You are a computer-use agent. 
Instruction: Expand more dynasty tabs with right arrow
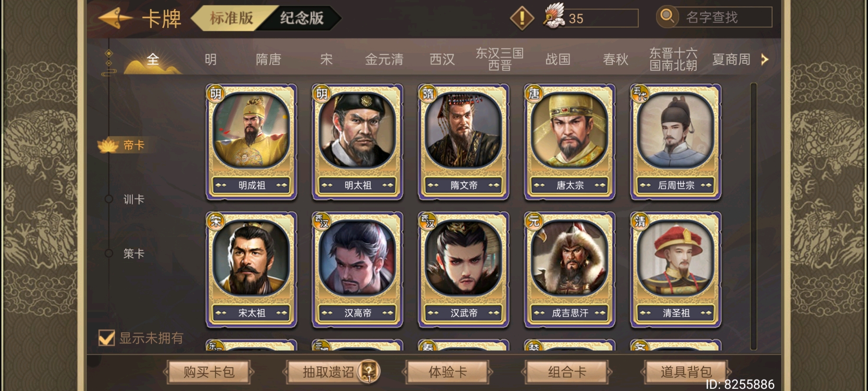coord(765,60)
